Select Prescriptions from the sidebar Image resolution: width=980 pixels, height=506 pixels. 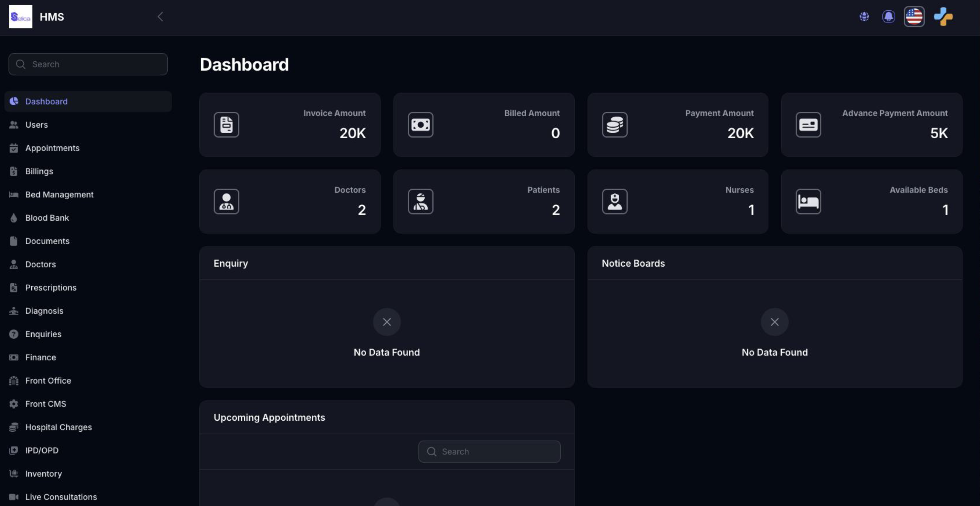tap(51, 288)
